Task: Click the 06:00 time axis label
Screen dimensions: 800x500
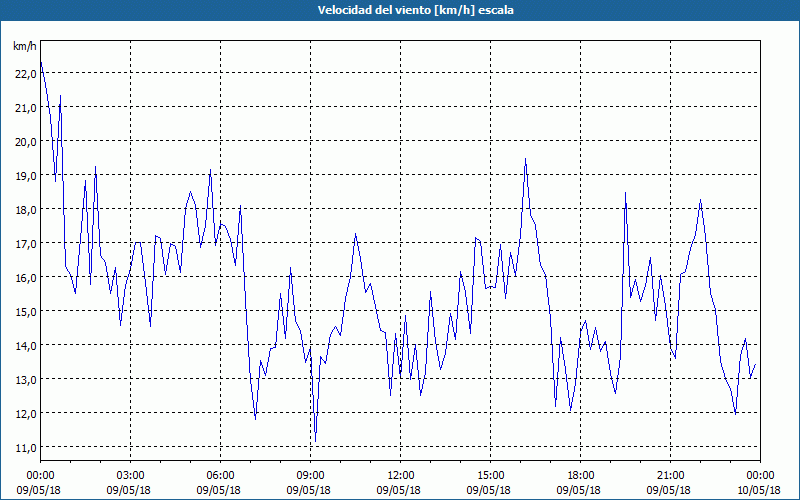Action: (x=220, y=476)
